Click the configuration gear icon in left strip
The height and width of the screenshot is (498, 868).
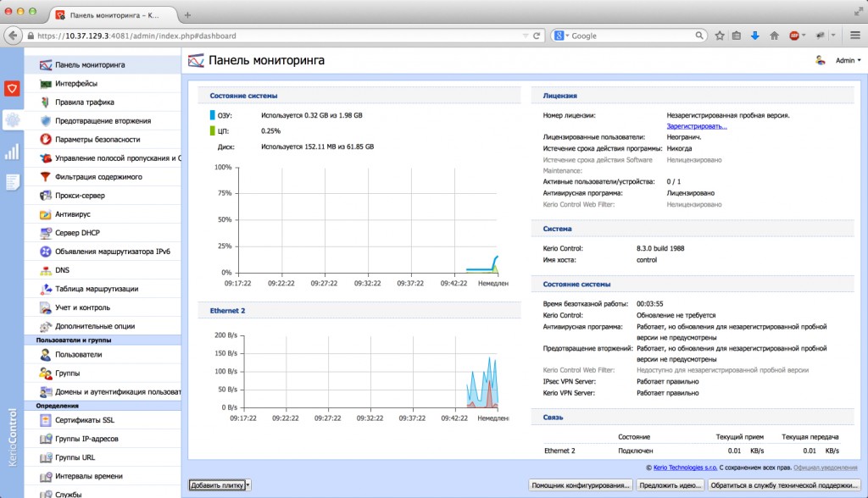tap(12, 119)
